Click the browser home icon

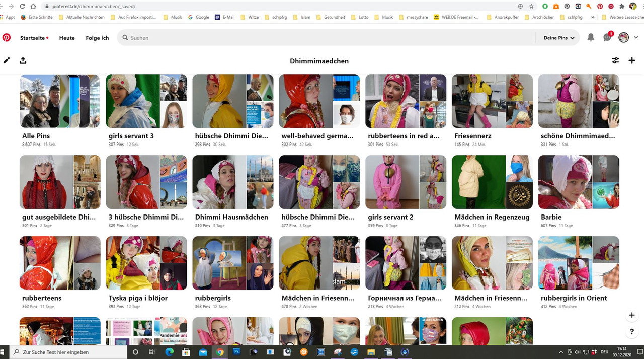click(x=33, y=6)
